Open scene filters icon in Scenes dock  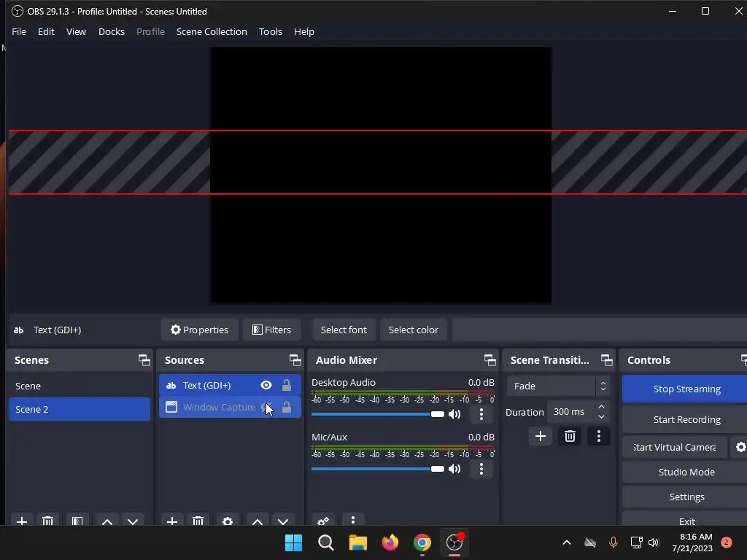[77, 521]
